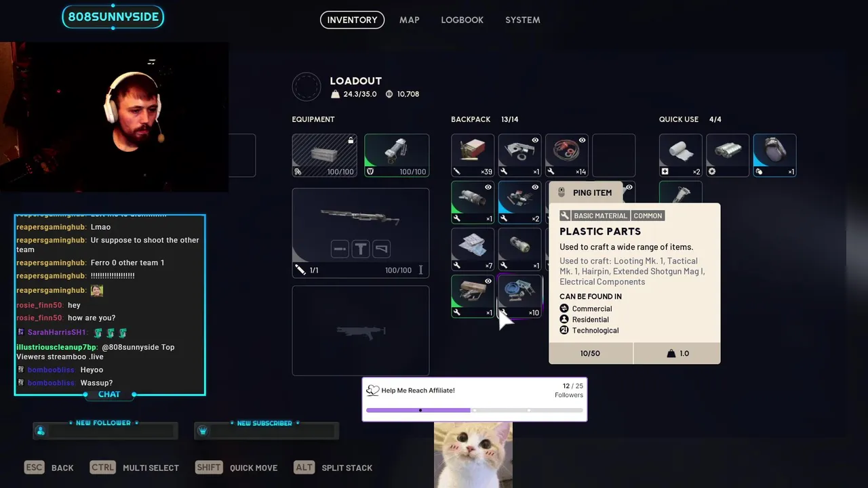Click the loadout weight bag icon

[336, 94]
